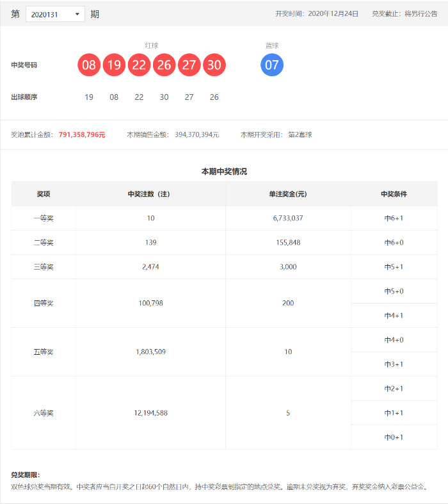Click red ball number 30

pos(214,65)
